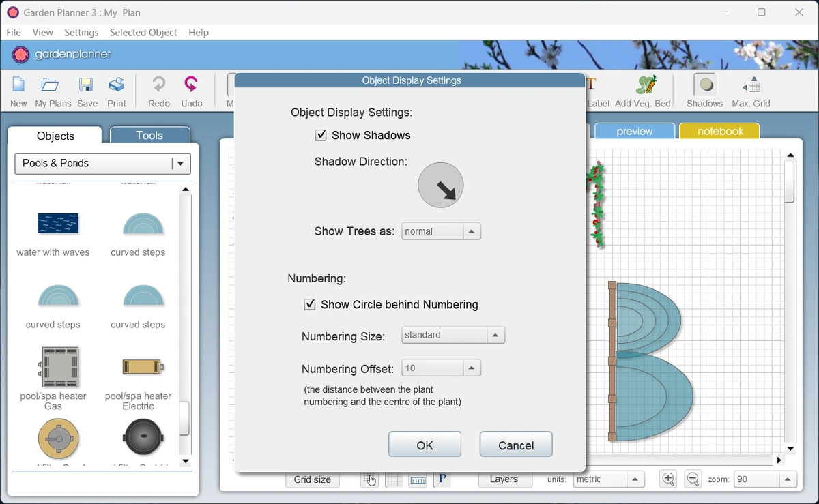Click the Redo arrow icon

158,85
